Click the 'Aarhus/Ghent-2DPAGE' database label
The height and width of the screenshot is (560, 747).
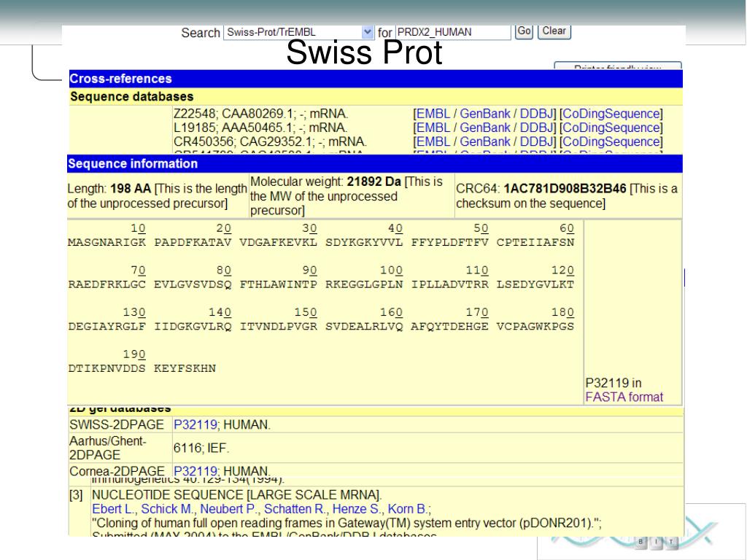108,448
